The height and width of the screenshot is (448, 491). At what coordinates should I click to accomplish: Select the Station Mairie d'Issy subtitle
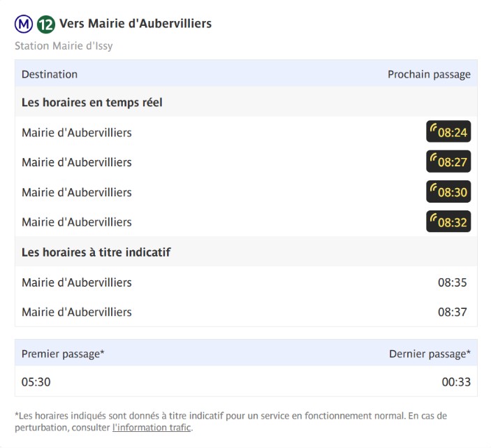coord(64,46)
